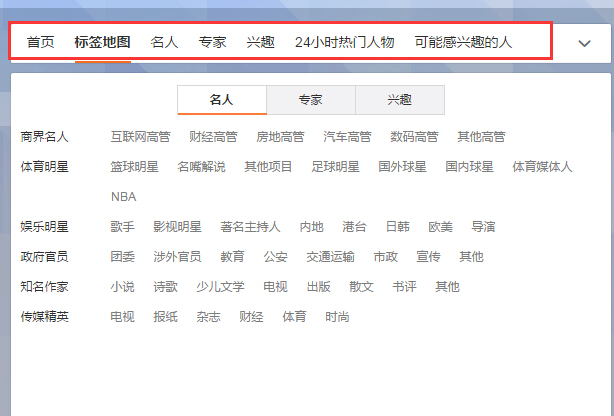614x416 pixels.
Task: Open 影视明星 tag
Action: click(177, 227)
